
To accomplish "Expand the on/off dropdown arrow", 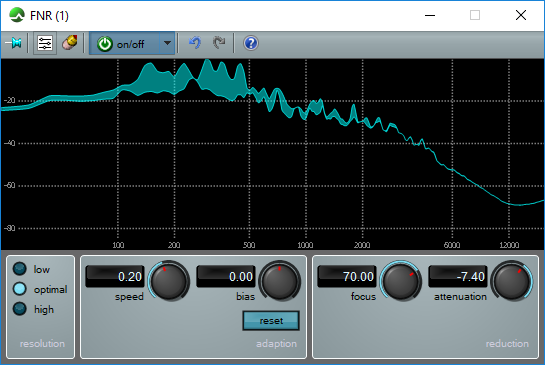I will pos(167,43).
